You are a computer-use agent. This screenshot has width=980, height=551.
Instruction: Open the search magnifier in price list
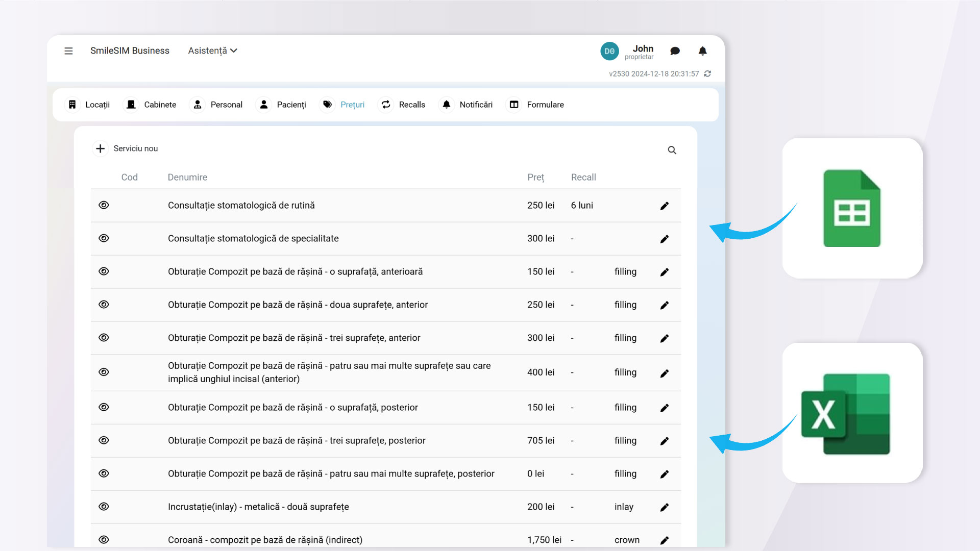(672, 150)
